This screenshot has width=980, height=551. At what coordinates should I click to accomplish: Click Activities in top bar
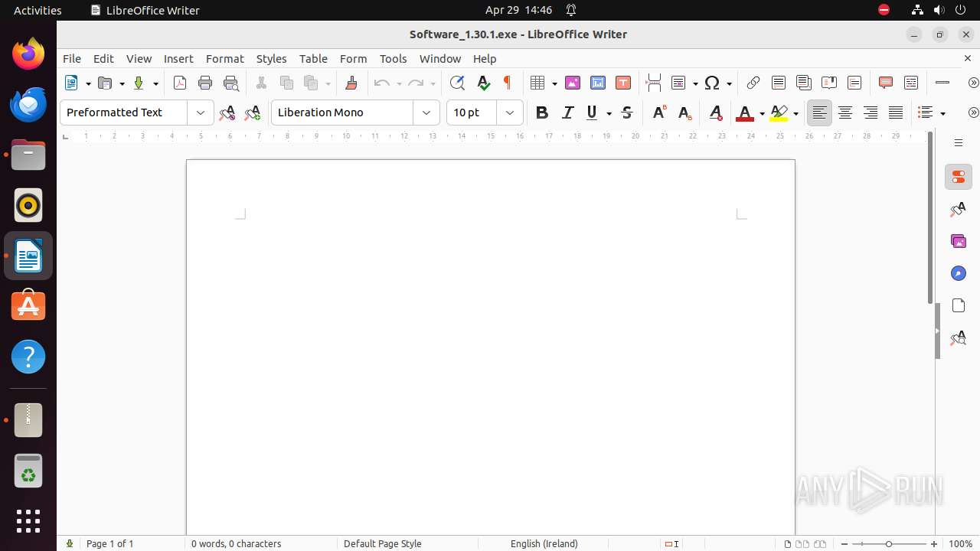38,10
